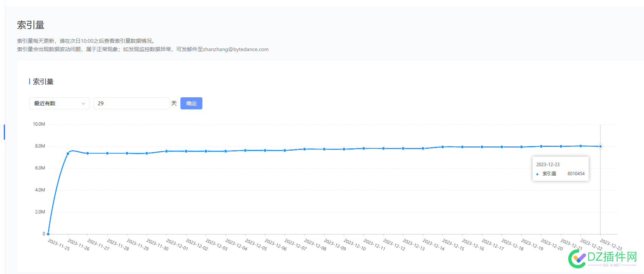Click the tooltip date 2023-12-23
Image resolution: width=644 pixels, height=274 pixels.
tap(548, 165)
